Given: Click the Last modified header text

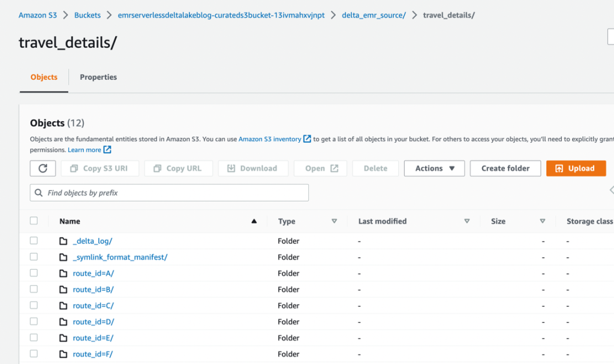Looking at the screenshot, I should point(382,221).
